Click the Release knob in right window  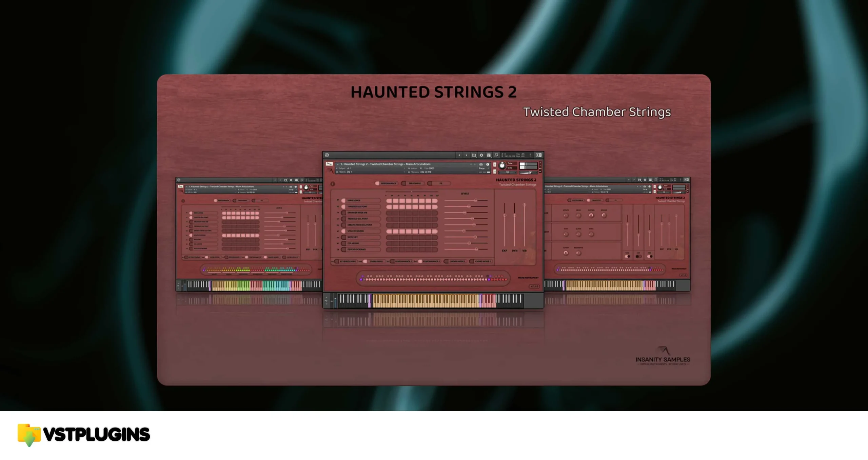pyautogui.click(x=604, y=216)
